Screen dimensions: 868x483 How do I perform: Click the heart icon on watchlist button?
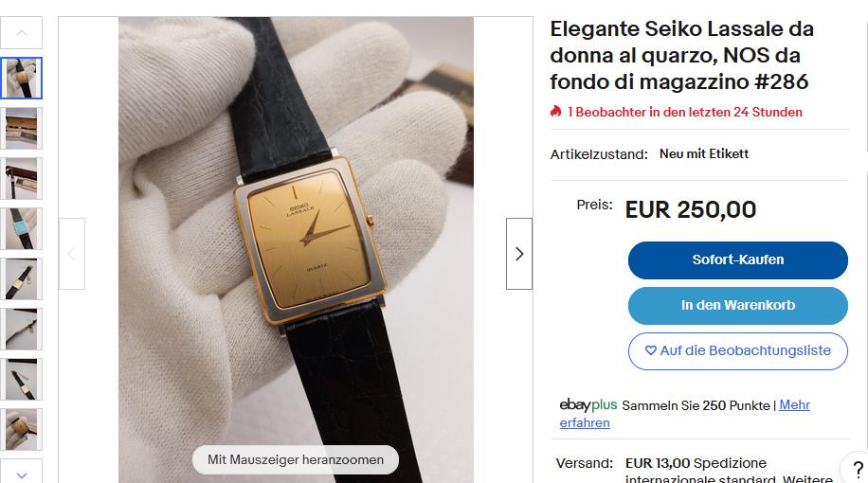[x=650, y=350]
